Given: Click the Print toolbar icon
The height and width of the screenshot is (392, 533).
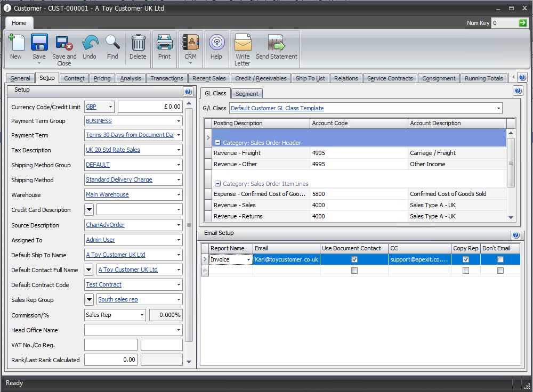Looking at the screenshot, I should click(x=164, y=43).
